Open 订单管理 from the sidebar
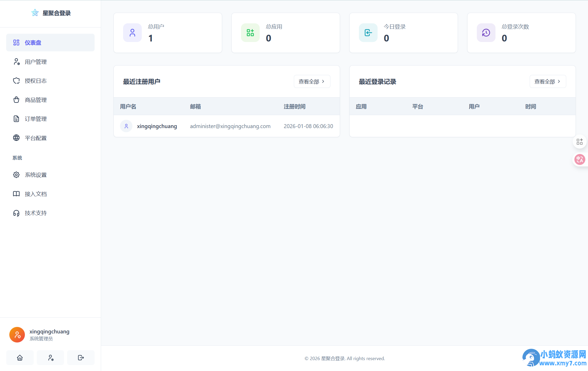This screenshot has width=588, height=371. point(36,119)
